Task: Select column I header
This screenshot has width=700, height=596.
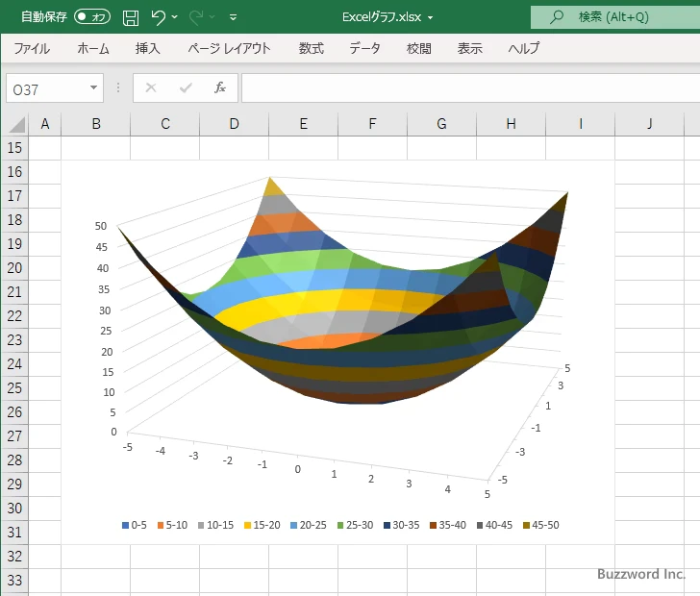Action: (x=581, y=124)
